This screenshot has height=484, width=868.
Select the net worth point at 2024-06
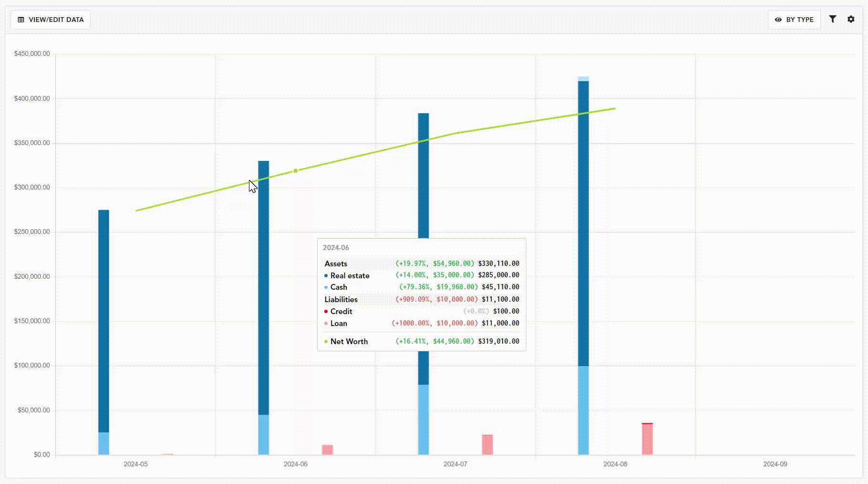[x=296, y=171]
